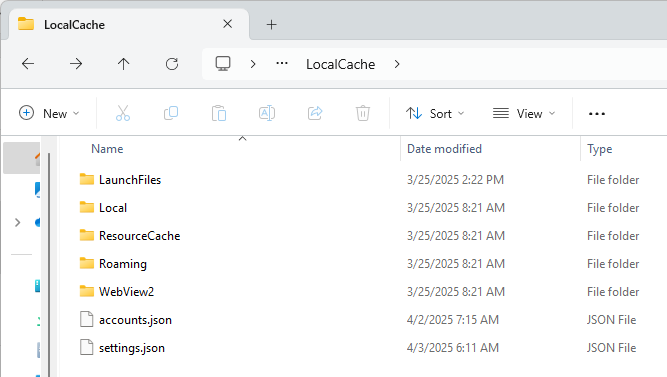Click date 4/2/2025 7:15 AM cell

453,320
